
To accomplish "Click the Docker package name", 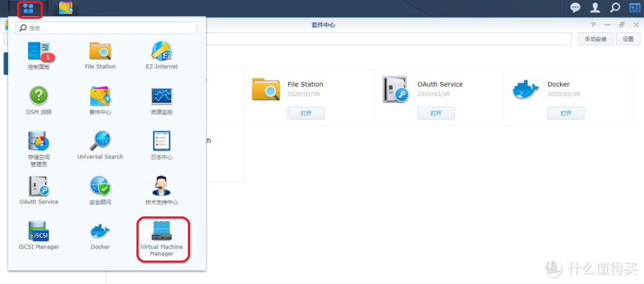I will tap(559, 84).
